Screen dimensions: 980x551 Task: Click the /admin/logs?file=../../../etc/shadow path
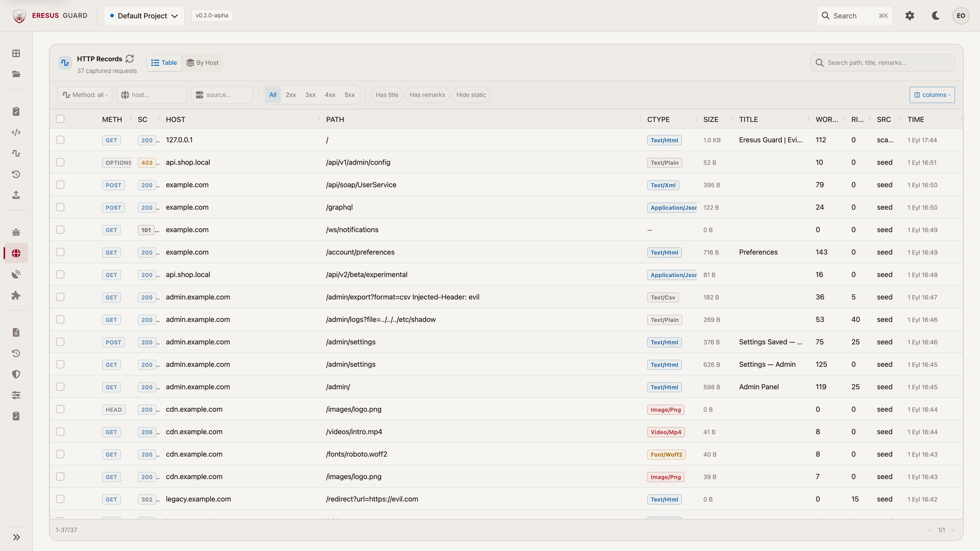tap(381, 319)
